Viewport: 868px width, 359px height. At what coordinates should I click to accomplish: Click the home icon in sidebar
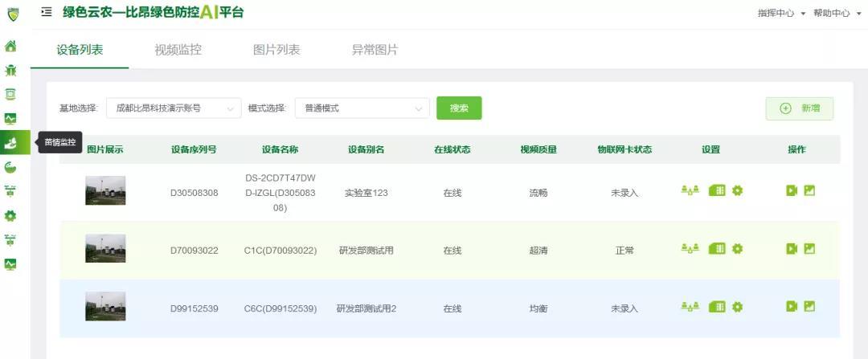coord(10,46)
